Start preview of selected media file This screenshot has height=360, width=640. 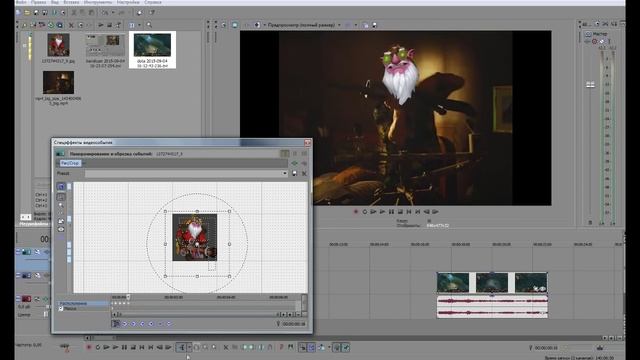(100, 25)
